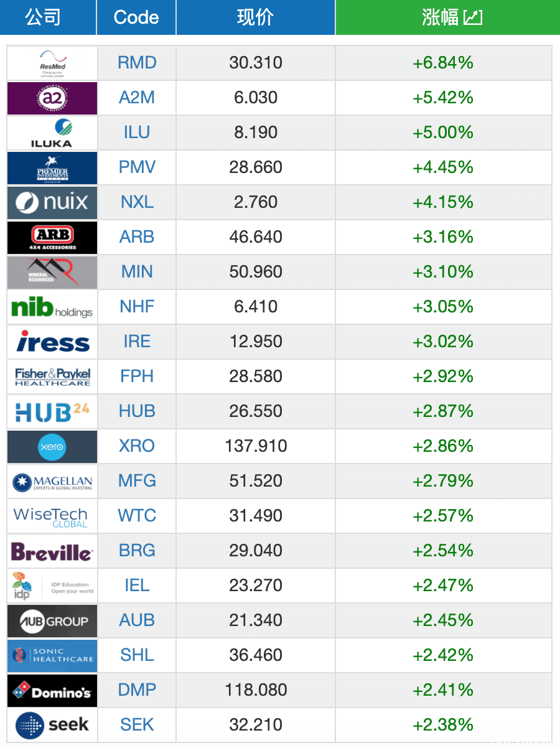The image size is (560, 748).
Task: Click the 公司 column header
Action: tap(43, 17)
